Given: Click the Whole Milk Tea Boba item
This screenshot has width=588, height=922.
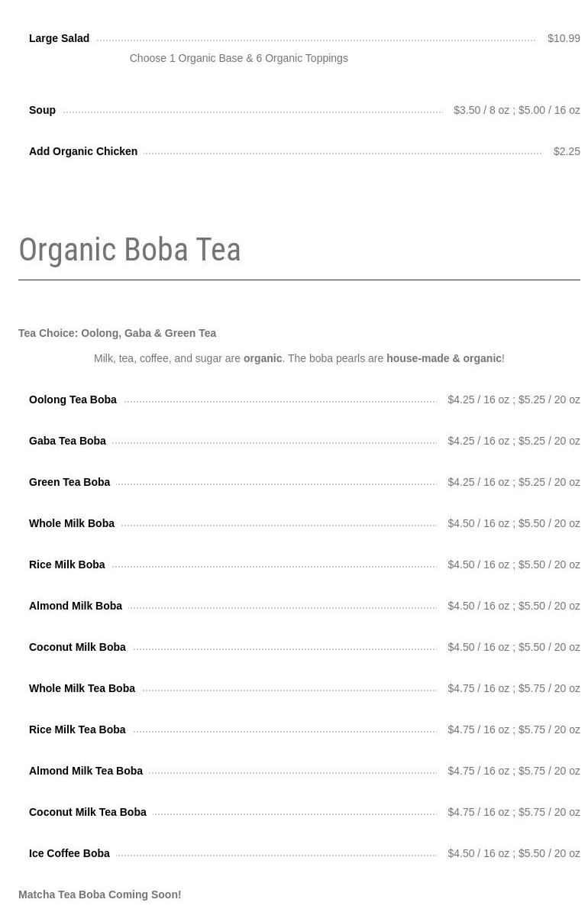Looking at the screenshot, I should pyautogui.click(x=82, y=688).
